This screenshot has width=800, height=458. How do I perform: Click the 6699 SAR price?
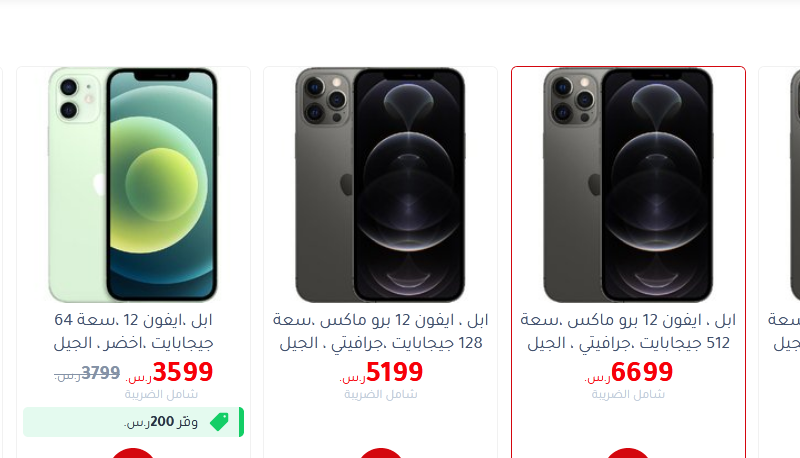pyautogui.click(x=629, y=372)
